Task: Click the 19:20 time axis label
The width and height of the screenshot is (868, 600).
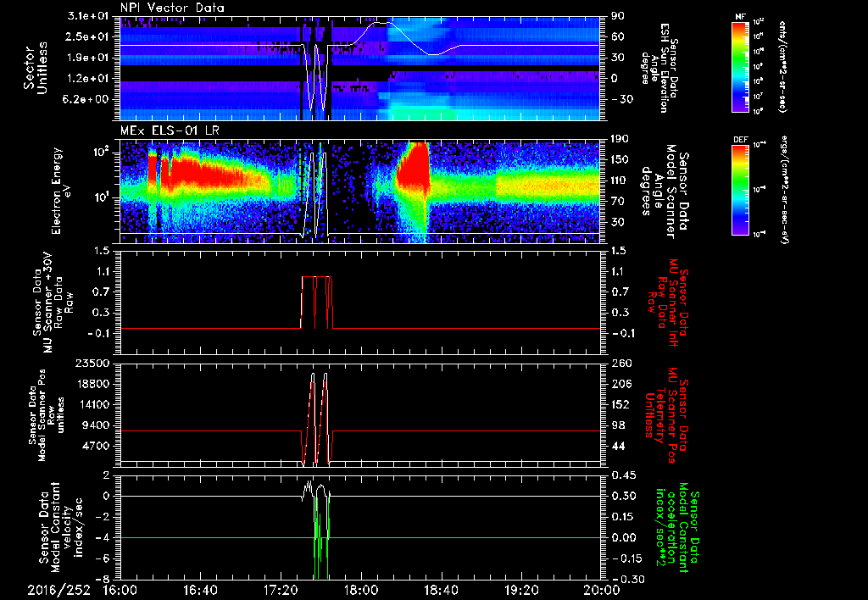Action: point(521,591)
